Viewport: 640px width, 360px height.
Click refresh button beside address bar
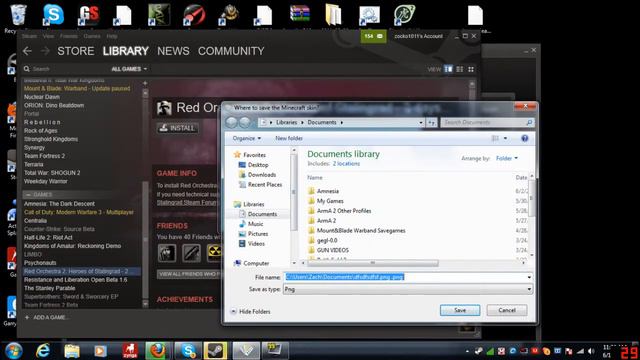[431, 122]
